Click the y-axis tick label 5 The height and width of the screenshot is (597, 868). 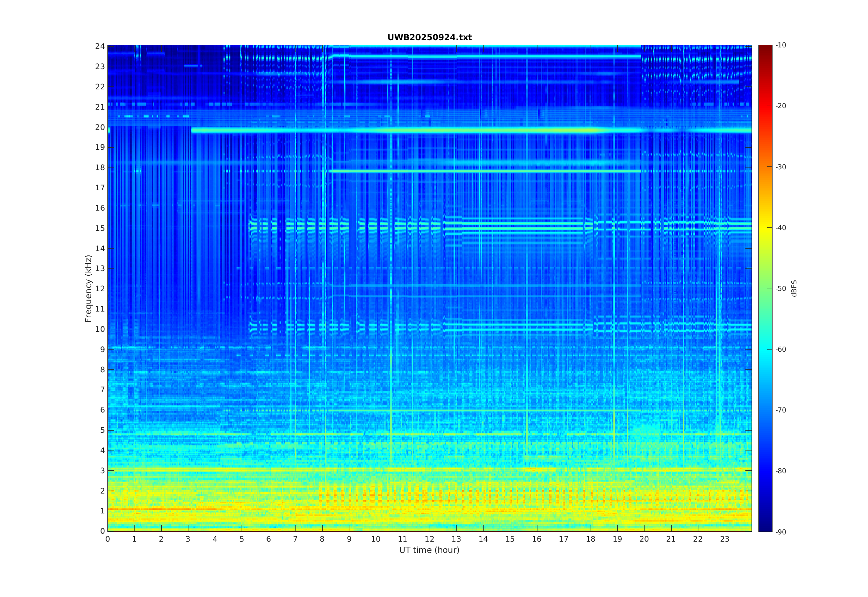[102, 430]
